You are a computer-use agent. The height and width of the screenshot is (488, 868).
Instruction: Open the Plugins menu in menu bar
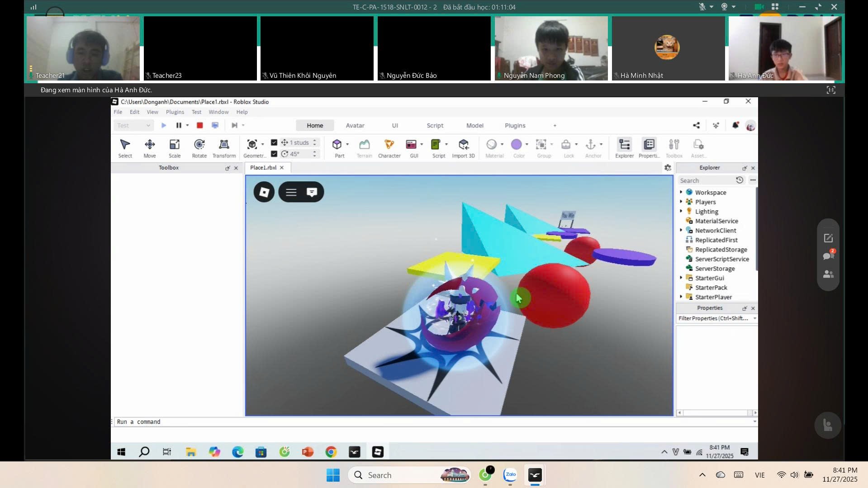[175, 112]
